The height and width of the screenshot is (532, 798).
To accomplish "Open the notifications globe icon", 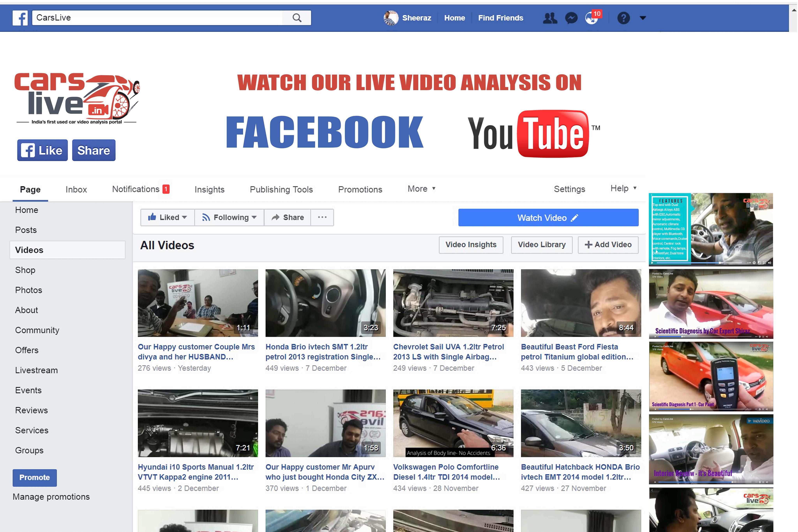I will pyautogui.click(x=592, y=18).
